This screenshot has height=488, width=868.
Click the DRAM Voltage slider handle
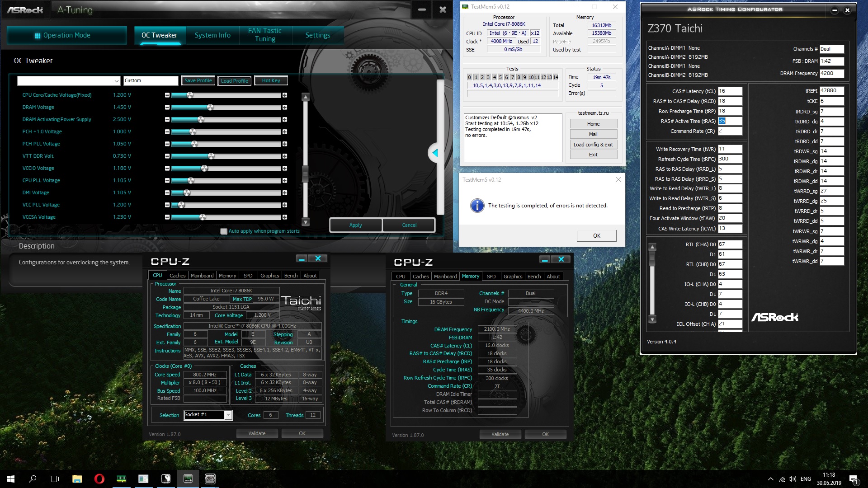(210, 108)
